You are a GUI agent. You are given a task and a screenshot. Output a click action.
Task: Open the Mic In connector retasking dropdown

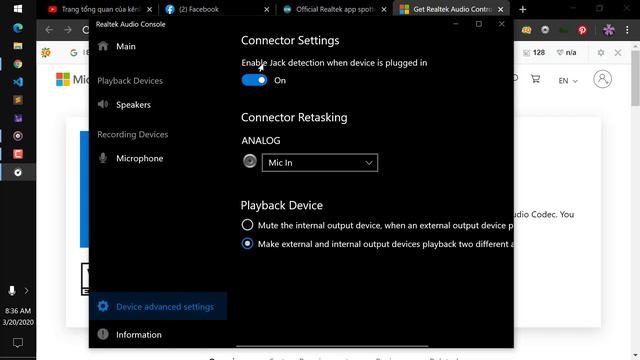pos(320,162)
